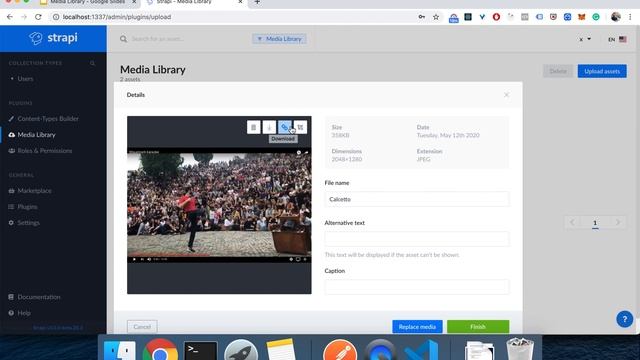The width and height of the screenshot is (640, 360).
Task: Open Postman from the dock
Action: click(340, 350)
